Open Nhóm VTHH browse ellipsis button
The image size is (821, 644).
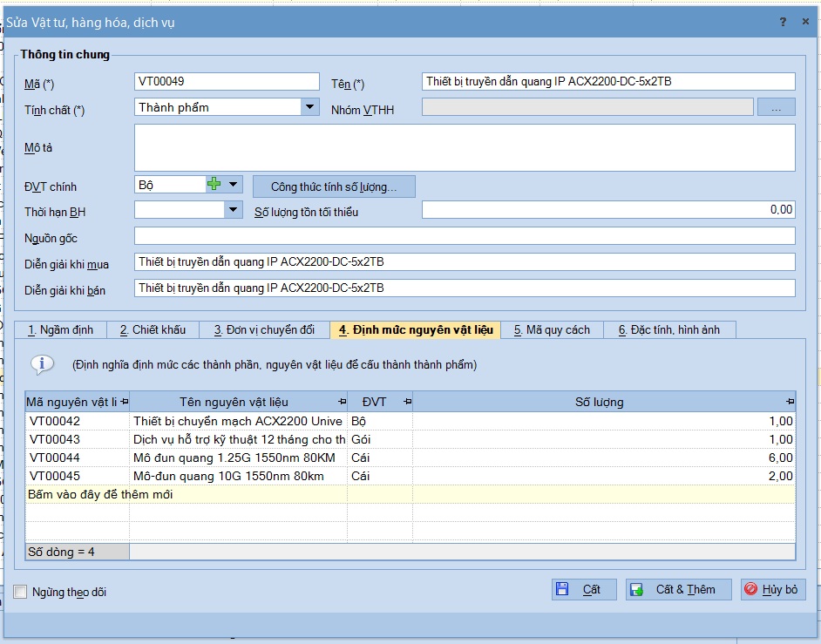[x=776, y=107]
